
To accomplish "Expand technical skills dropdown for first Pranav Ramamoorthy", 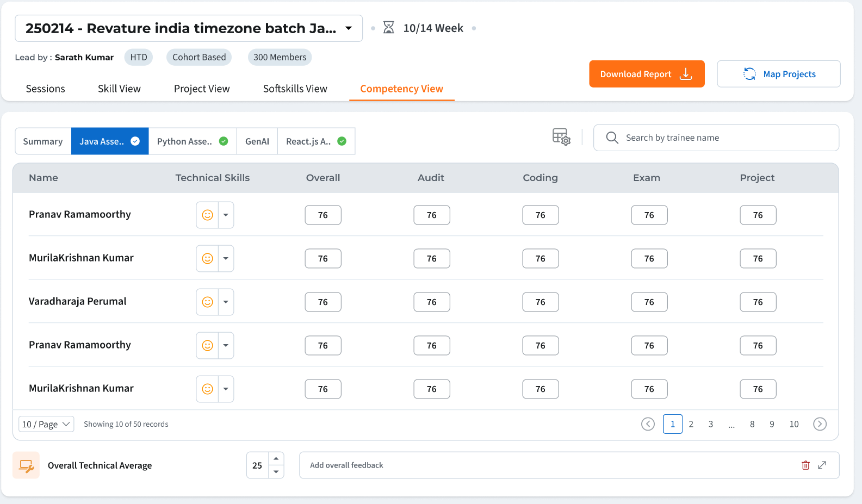I will (x=226, y=215).
